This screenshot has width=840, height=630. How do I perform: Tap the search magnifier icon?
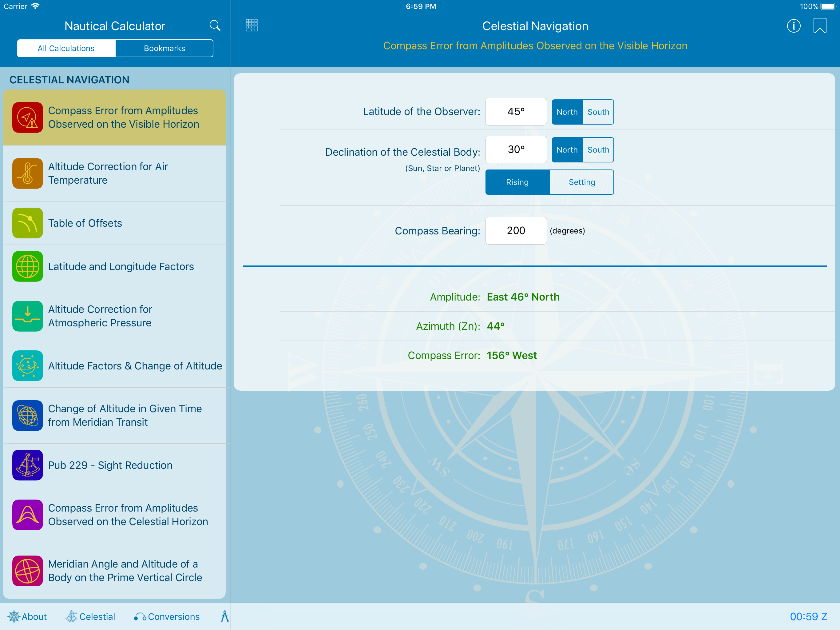(x=215, y=26)
